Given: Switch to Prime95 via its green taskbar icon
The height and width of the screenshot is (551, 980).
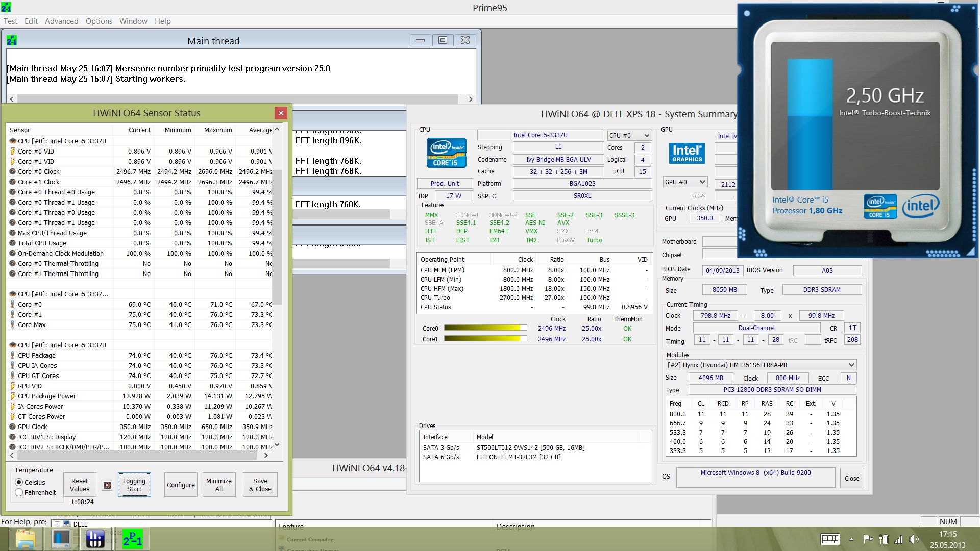Looking at the screenshot, I should pos(132,539).
